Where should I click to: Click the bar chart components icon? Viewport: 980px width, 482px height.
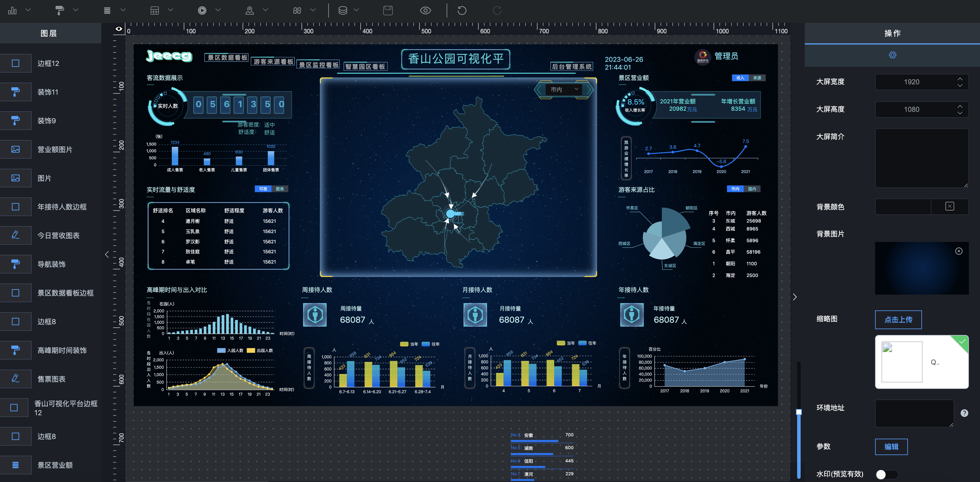[12, 10]
